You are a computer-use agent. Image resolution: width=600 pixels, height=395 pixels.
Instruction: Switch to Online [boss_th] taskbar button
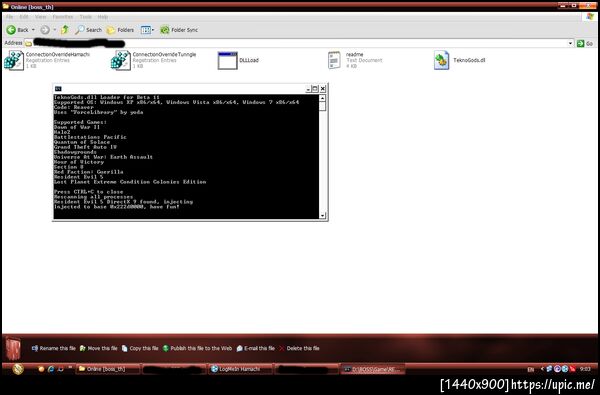[108, 369]
